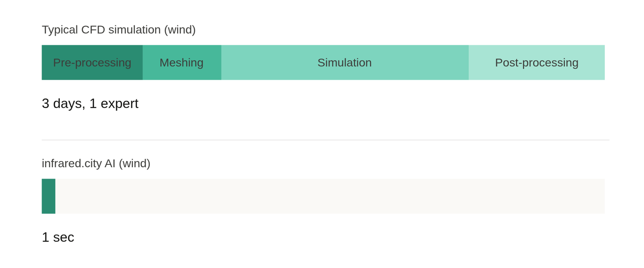Click the Simulation segment of the bar
The width and height of the screenshot is (644, 268).
coord(345,73)
